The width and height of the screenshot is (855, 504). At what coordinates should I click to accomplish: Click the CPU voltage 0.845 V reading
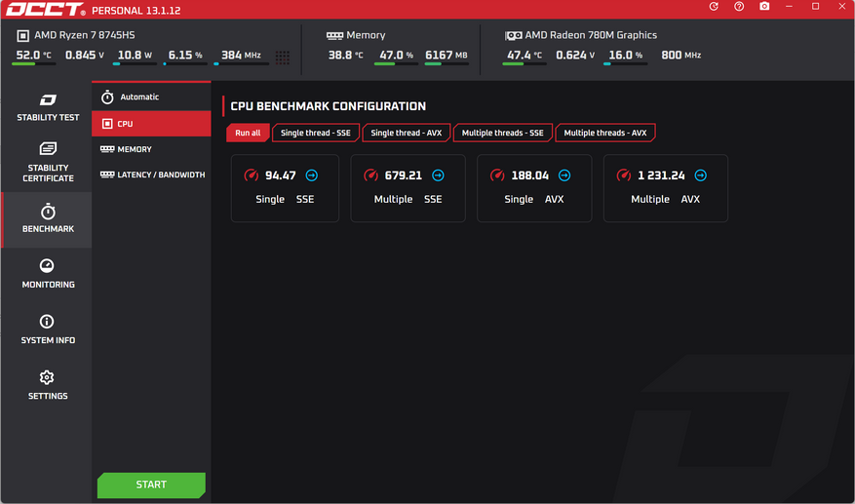(x=85, y=56)
